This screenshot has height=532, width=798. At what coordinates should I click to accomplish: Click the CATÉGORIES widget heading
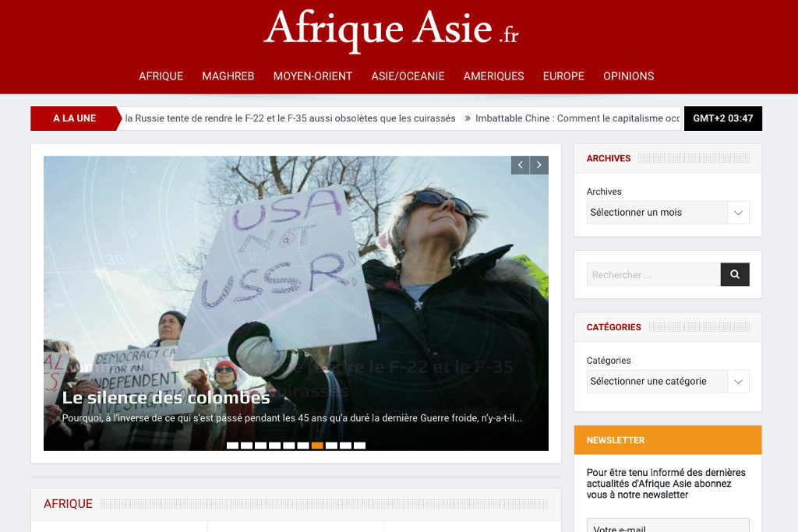click(x=614, y=327)
